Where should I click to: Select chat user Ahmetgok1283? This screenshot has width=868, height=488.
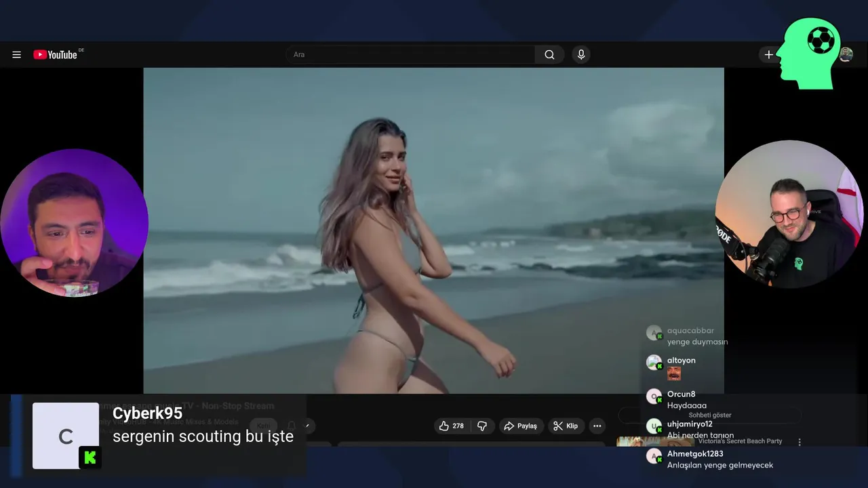click(695, 453)
